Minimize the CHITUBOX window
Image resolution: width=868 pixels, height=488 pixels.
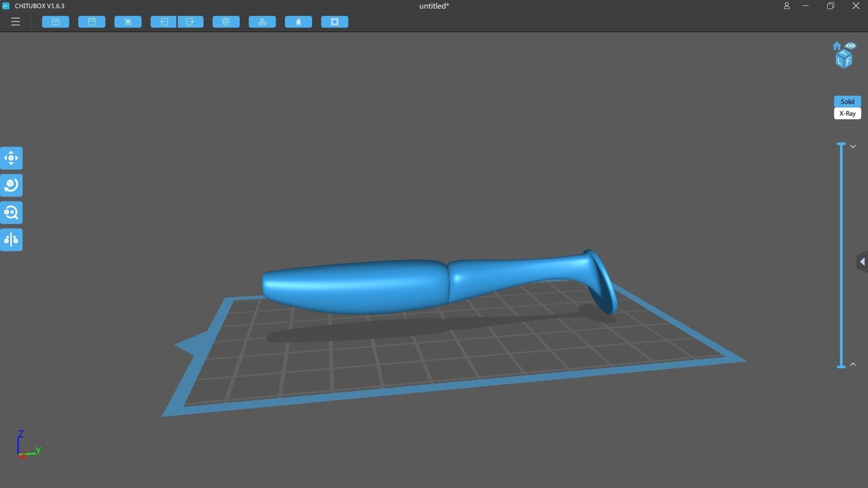805,6
